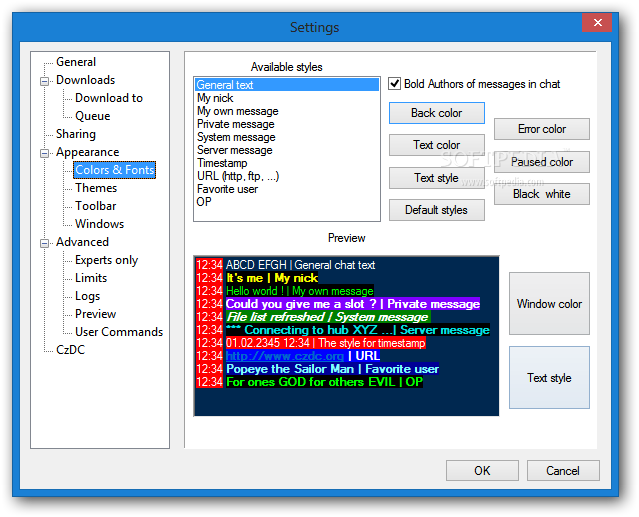Apply the Black white scheme
The height and width of the screenshot is (517, 639).
pos(542,194)
